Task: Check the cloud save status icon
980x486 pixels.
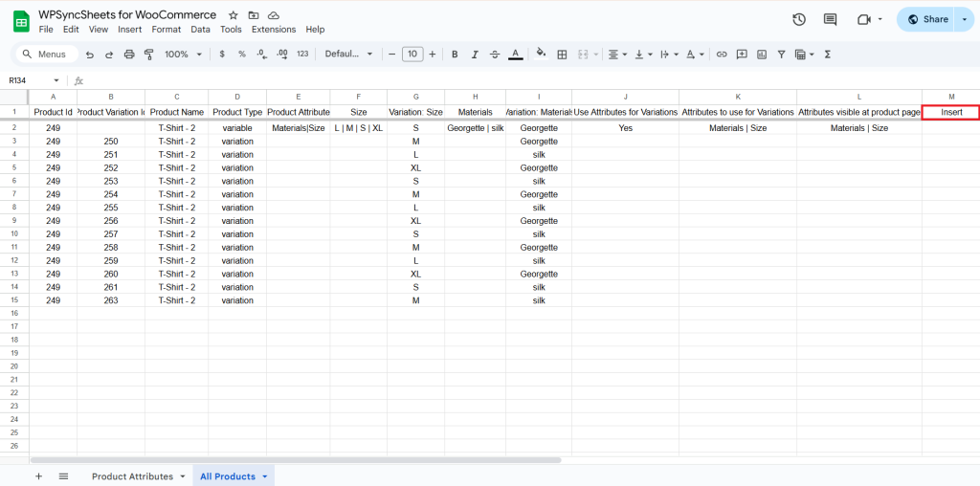Action: pyautogui.click(x=273, y=15)
